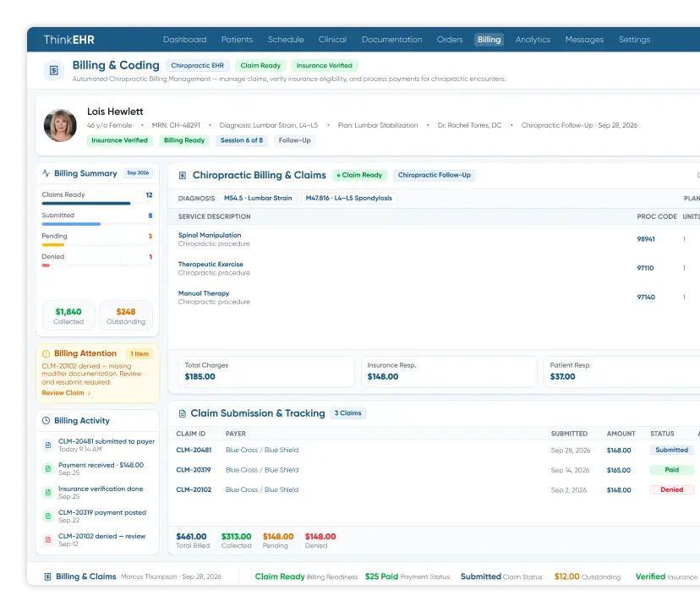
Task: Open the Settings tab
Action: pyautogui.click(x=634, y=39)
